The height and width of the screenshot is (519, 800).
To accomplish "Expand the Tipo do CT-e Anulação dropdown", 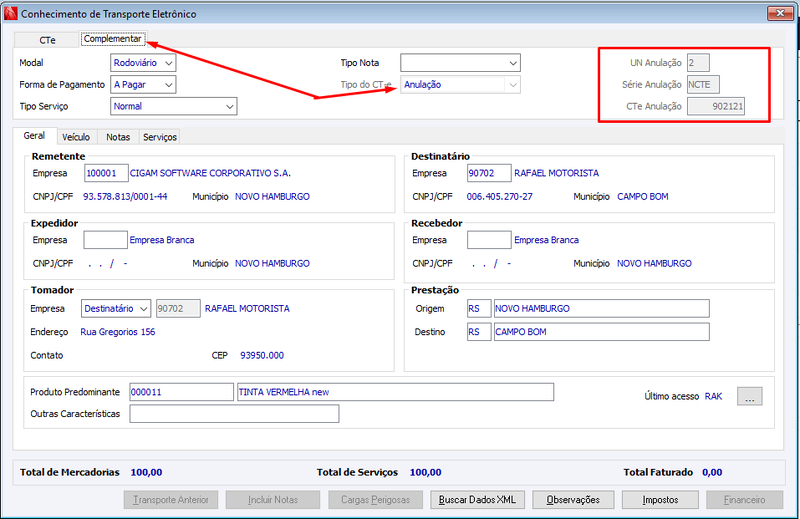I will pos(460,85).
